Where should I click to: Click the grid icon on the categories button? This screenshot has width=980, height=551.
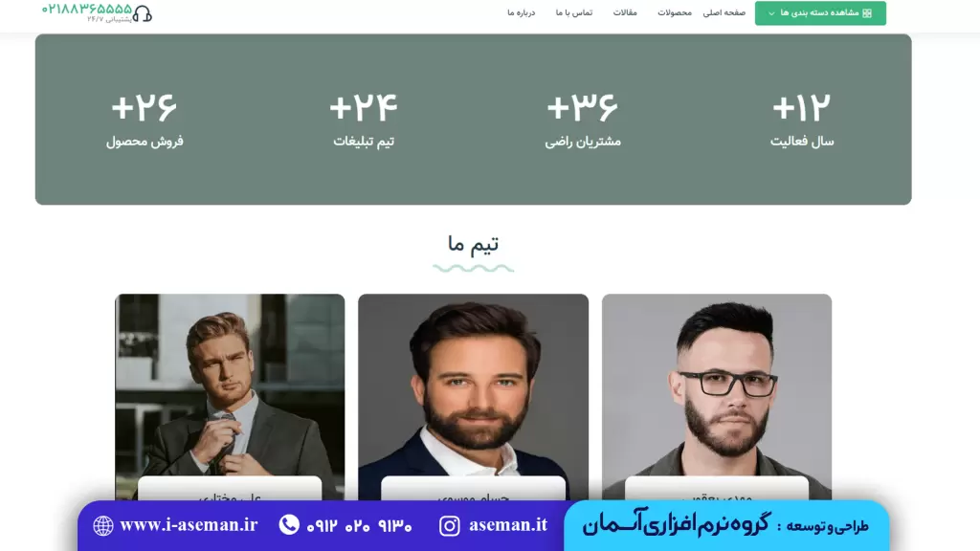click(x=867, y=13)
